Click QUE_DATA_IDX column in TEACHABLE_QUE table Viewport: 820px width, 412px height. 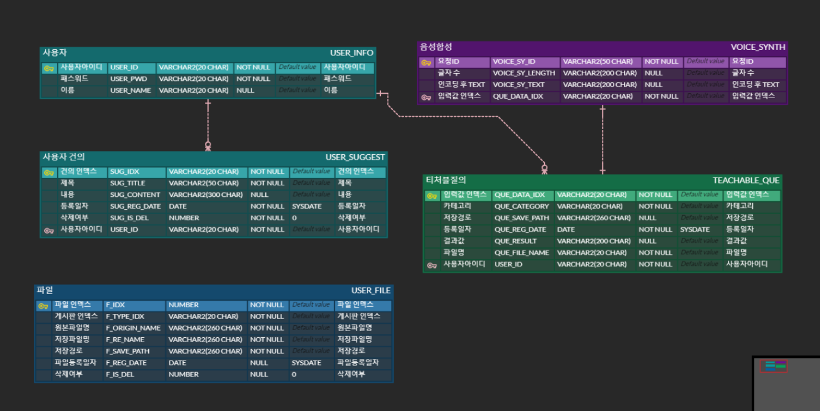click(520, 195)
